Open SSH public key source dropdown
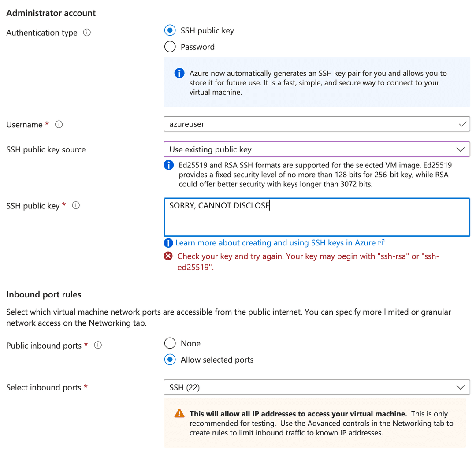 pos(316,149)
